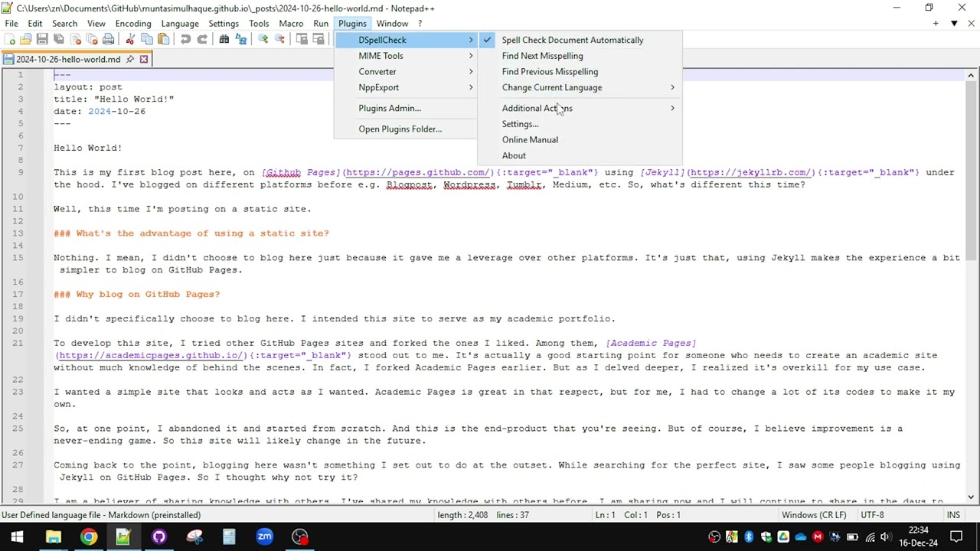This screenshot has height=551, width=980.
Task: Click the Synchronize Vertical Scrolling icon
Action: [x=302, y=39]
